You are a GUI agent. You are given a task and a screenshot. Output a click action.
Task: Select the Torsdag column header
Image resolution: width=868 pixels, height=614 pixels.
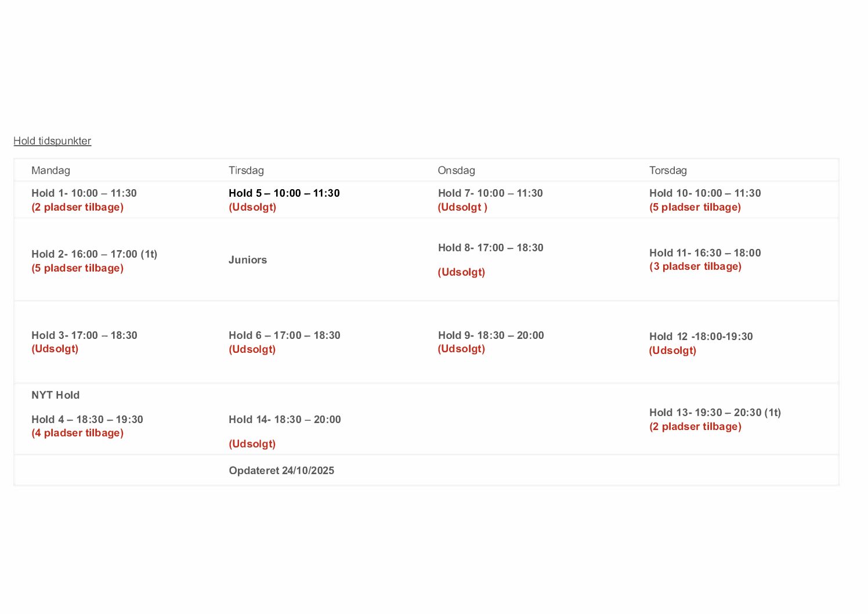(x=668, y=171)
